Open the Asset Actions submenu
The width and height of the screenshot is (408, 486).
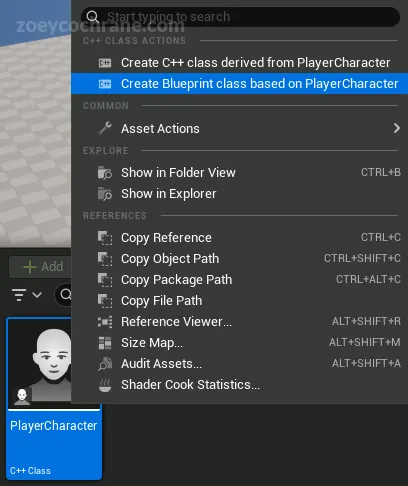tap(239, 129)
